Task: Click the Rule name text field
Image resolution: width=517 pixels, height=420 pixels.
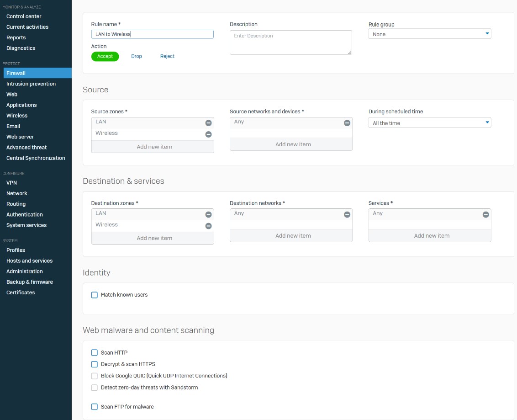Action: [x=153, y=34]
